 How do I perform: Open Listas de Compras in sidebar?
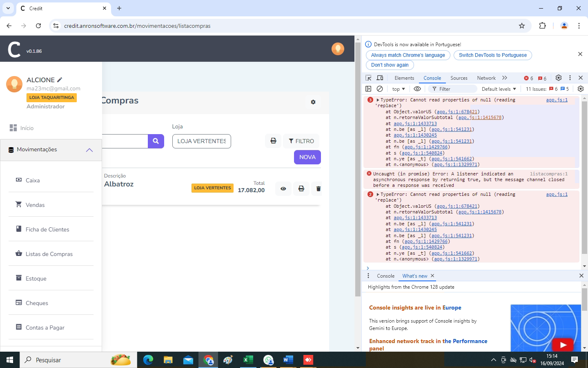click(49, 254)
